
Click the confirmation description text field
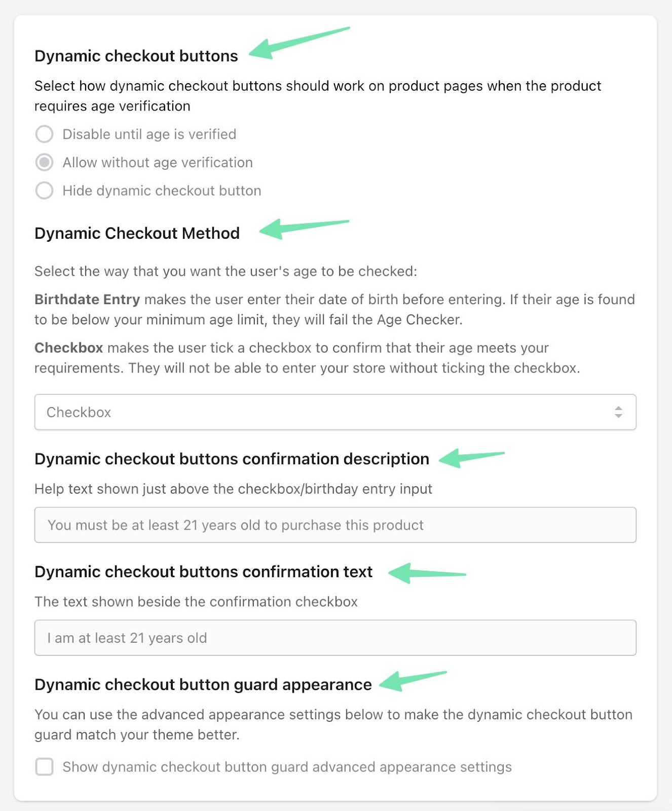[x=335, y=525]
